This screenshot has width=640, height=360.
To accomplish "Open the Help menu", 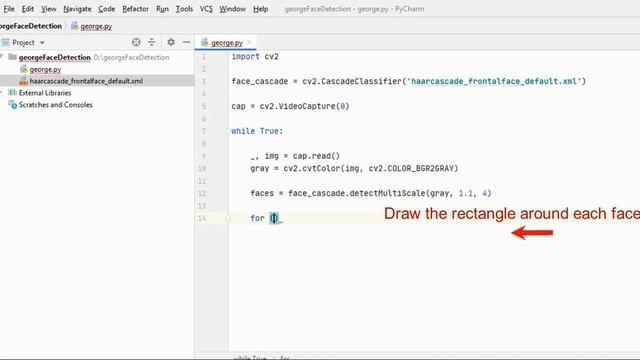I will click(x=260, y=9).
